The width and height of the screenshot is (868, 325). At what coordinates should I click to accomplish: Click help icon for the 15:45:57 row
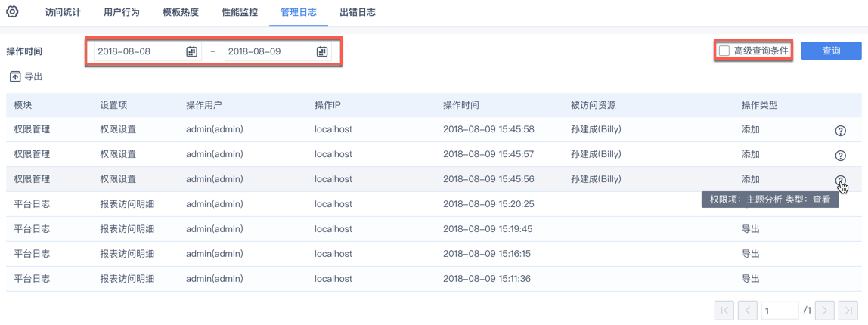pos(840,156)
